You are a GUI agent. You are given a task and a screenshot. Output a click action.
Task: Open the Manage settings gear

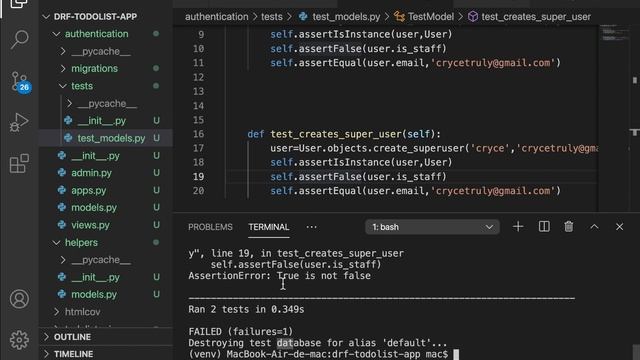[x=19, y=340]
